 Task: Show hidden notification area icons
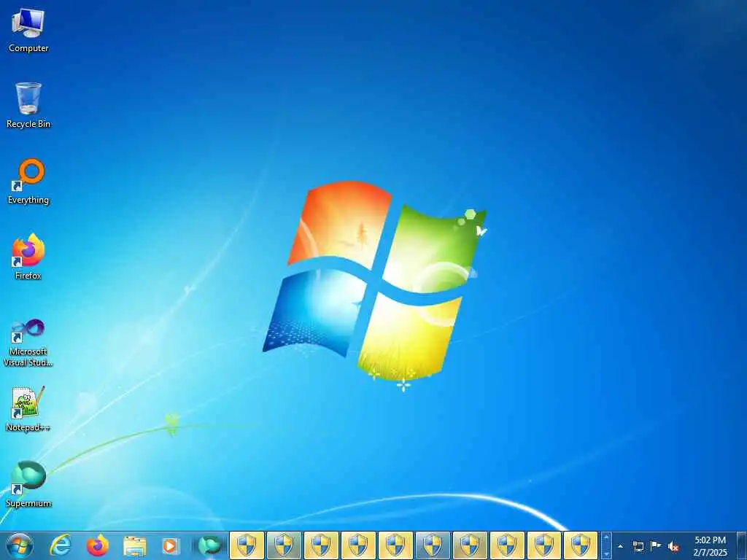tap(620, 546)
